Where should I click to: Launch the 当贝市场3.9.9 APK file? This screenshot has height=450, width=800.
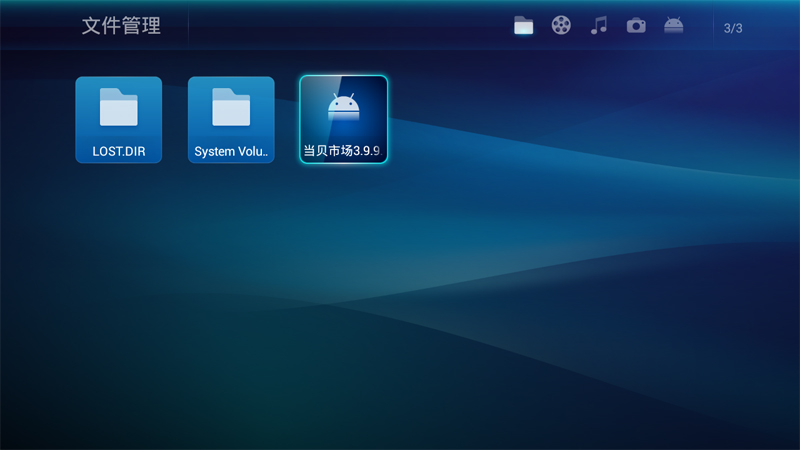pos(343,119)
